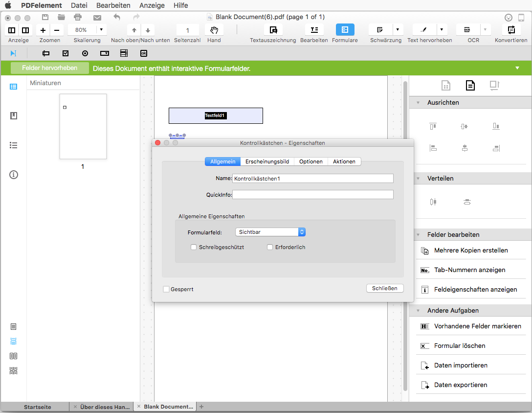The width and height of the screenshot is (532, 413).
Task: Select the Textfeld1 form field
Action: point(216,116)
